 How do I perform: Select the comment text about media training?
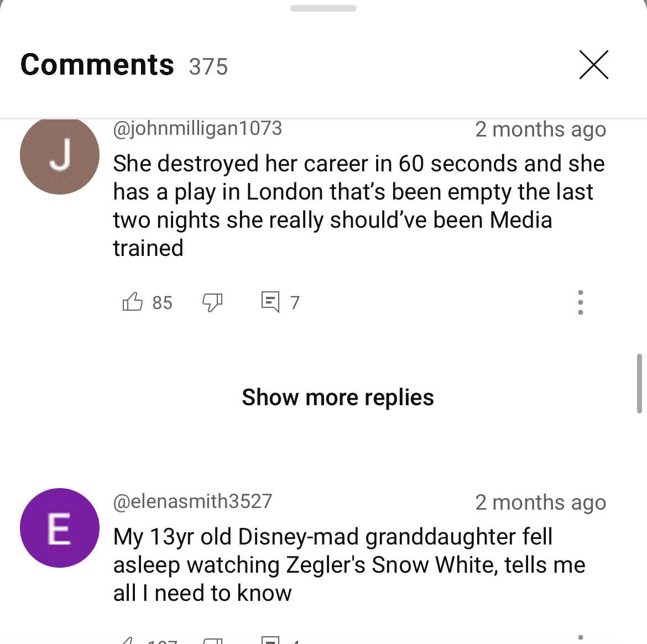click(359, 206)
